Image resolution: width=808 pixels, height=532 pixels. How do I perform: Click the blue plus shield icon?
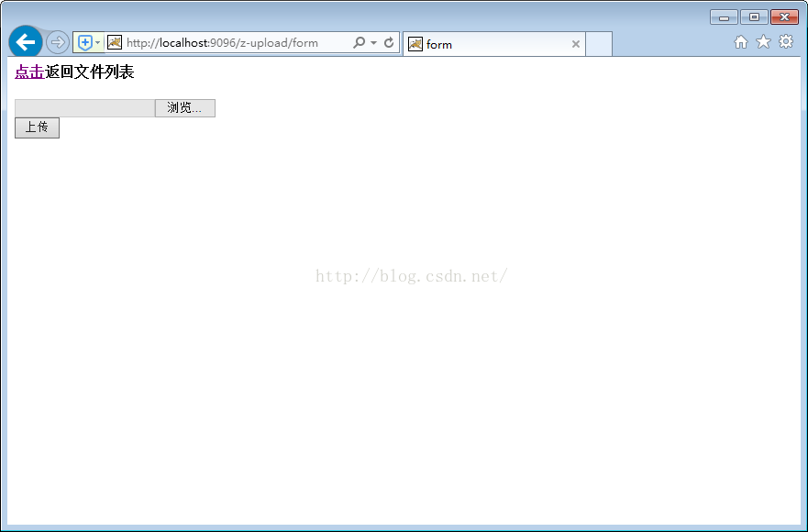(84, 42)
